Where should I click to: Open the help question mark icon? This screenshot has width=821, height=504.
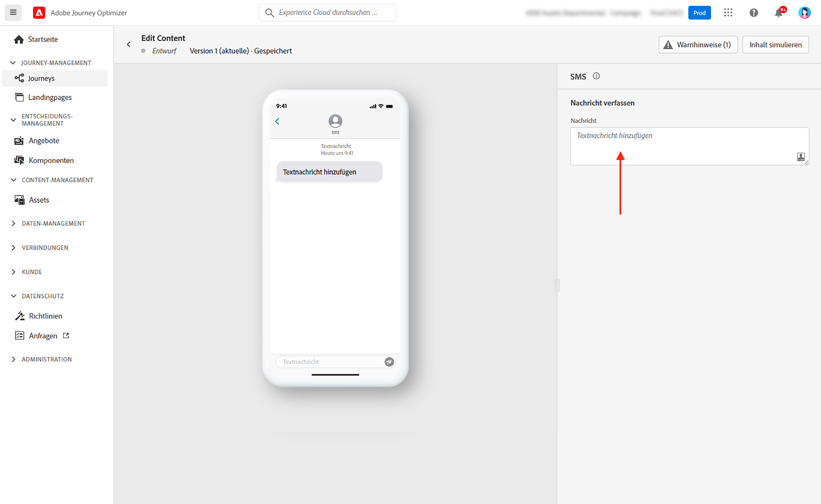(753, 13)
